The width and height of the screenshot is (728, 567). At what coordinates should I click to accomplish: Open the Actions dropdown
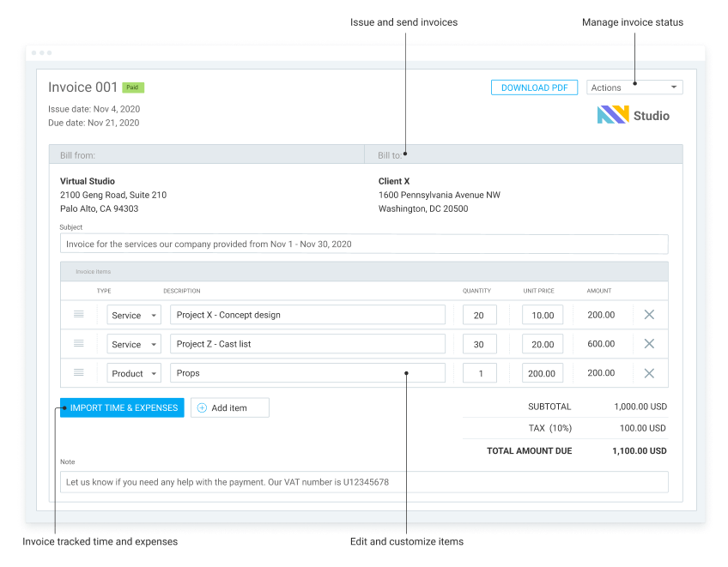[x=634, y=87]
